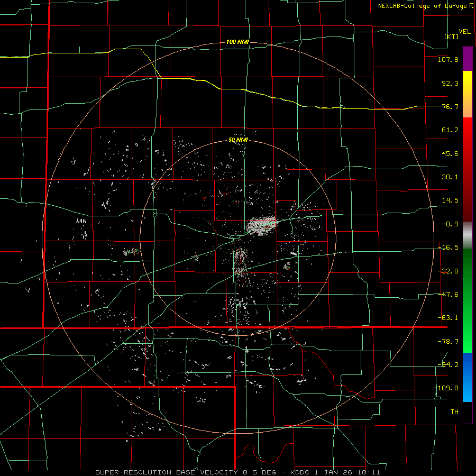Click the -47.6 value on velocity scale

[x=448, y=295]
